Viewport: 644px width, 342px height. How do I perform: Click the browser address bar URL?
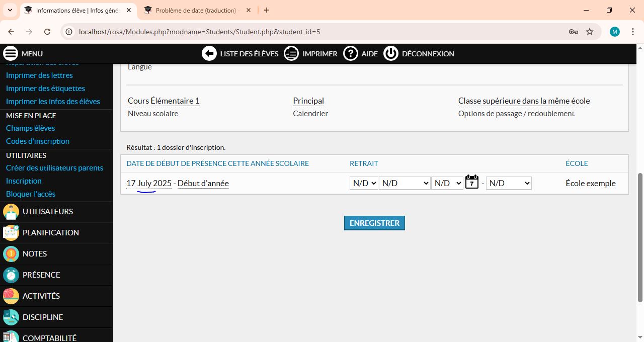[200, 32]
